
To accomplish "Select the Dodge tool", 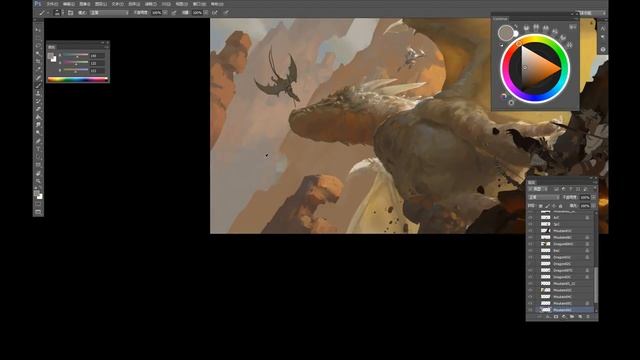I will (38, 133).
